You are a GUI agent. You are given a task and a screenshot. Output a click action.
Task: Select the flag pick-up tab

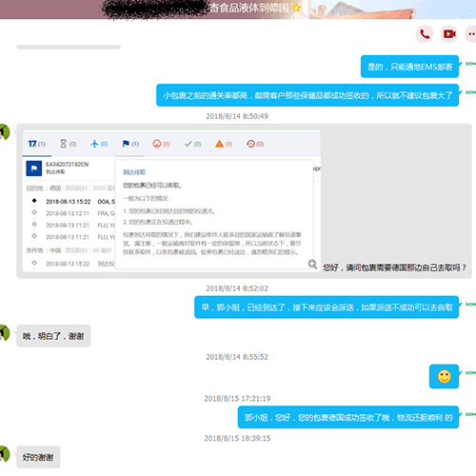[x=130, y=144]
